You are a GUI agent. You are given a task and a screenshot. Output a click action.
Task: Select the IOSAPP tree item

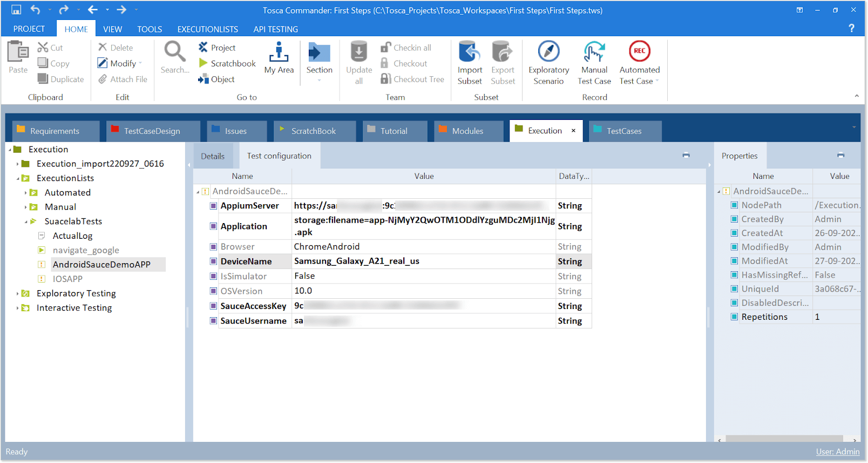[67, 279]
